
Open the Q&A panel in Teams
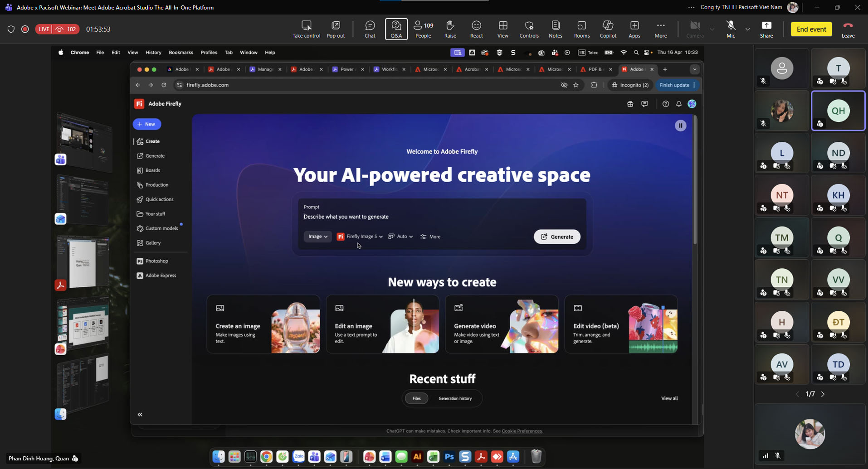396,29
